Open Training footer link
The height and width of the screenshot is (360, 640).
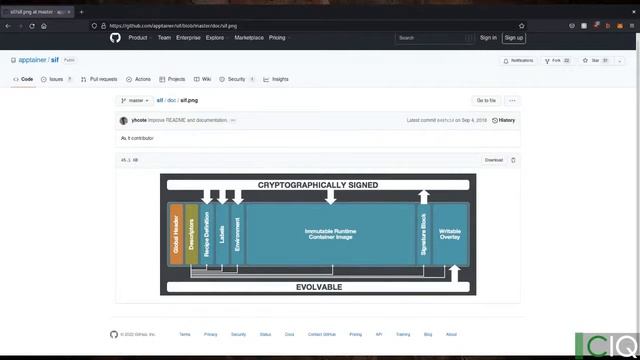pos(403,334)
